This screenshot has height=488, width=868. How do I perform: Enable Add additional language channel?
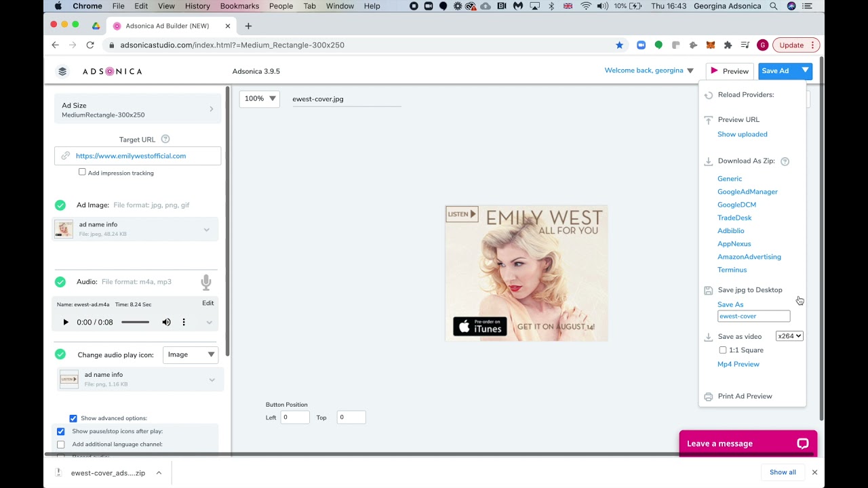click(x=60, y=445)
